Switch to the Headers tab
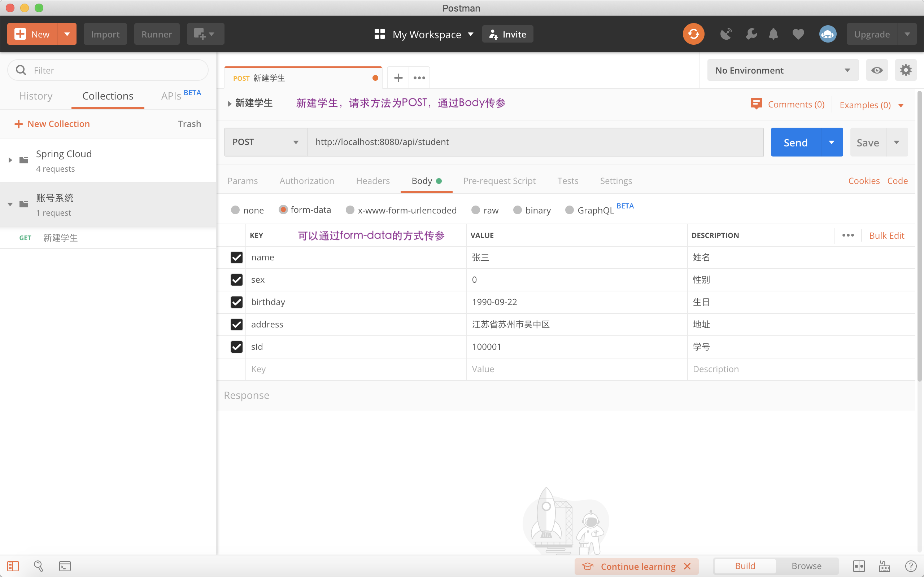This screenshot has height=577, width=924. click(x=372, y=181)
